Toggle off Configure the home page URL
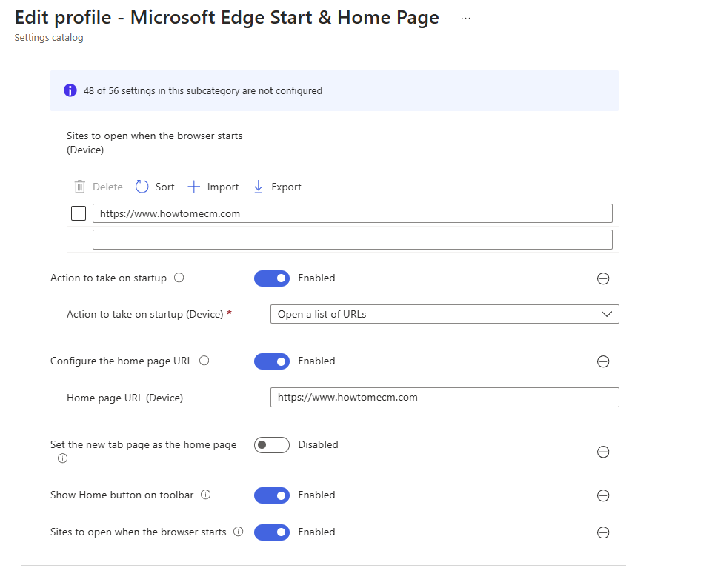Image resolution: width=712 pixels, height=588 pixels. [x=272, y=361]
